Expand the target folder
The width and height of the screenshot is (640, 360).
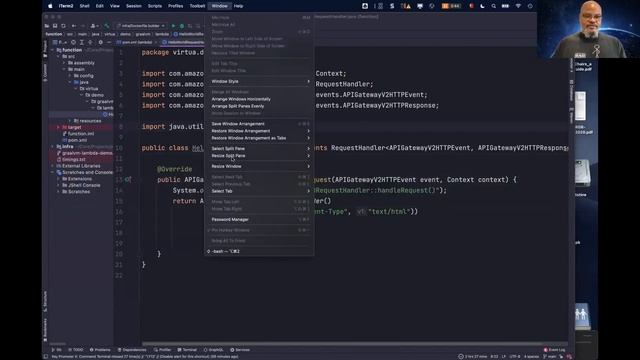58,127
